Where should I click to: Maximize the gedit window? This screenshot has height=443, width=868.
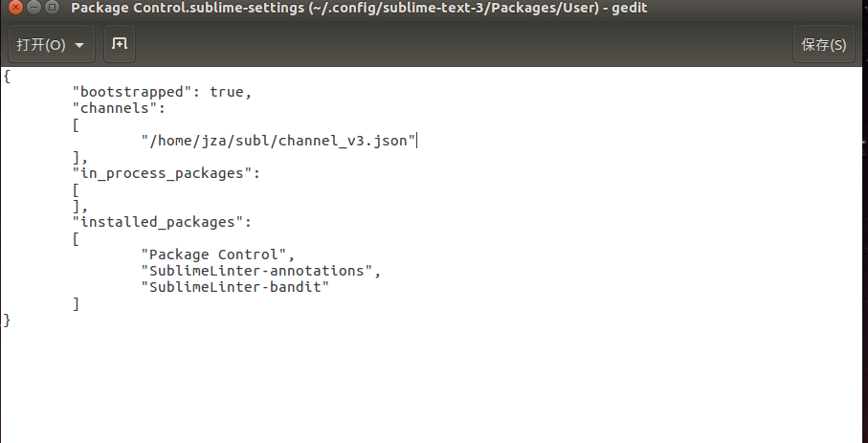tap(52, 8)
